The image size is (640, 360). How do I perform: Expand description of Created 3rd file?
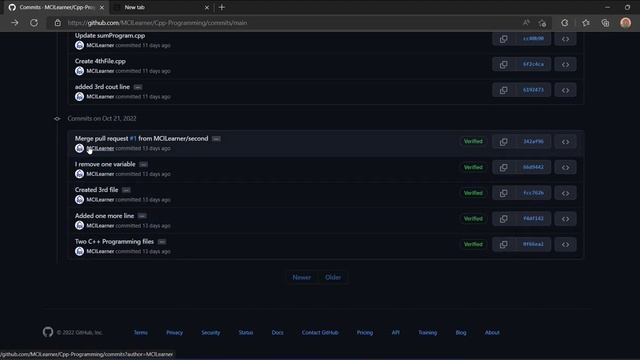point(126,190)
